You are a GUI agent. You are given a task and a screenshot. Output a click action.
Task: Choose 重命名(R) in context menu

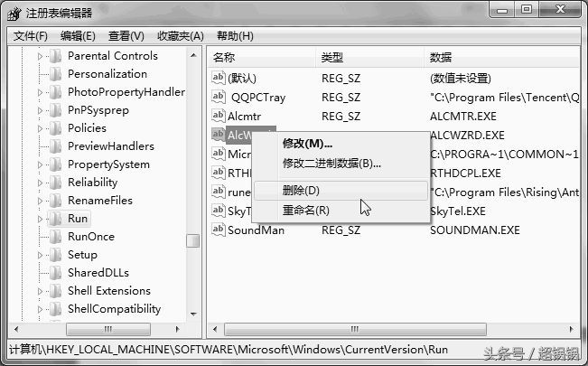pos(305,211)
